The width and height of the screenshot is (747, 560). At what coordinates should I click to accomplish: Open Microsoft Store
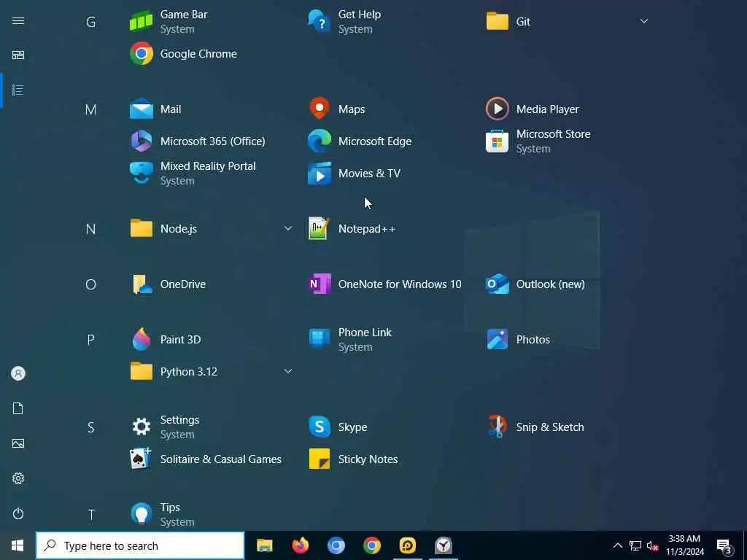[x=538, y=141]
